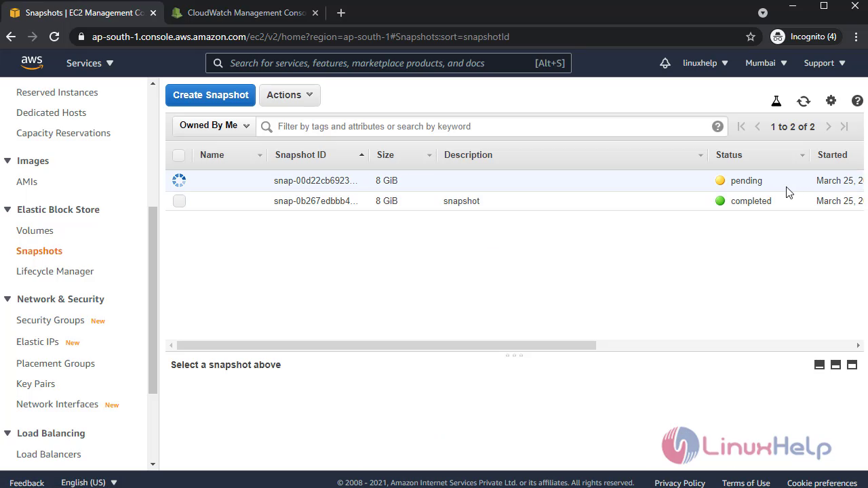Viewport: 868px width, 488px height.
Task: Minimize the details pane layout icon
Action: tap(819, 365)
